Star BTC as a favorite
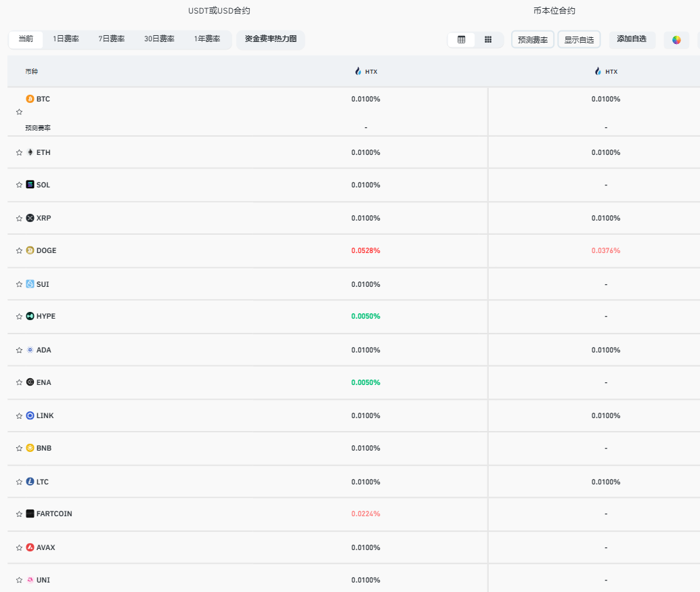Screen dimensions: 700x592 19,112
